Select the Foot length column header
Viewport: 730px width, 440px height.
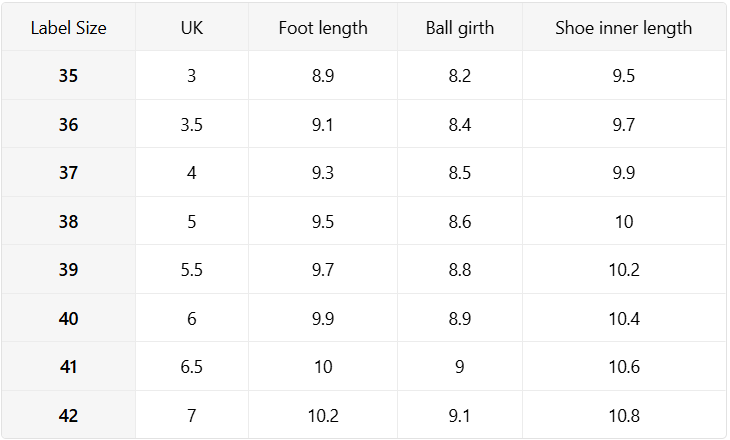click(x=323, y=27)
